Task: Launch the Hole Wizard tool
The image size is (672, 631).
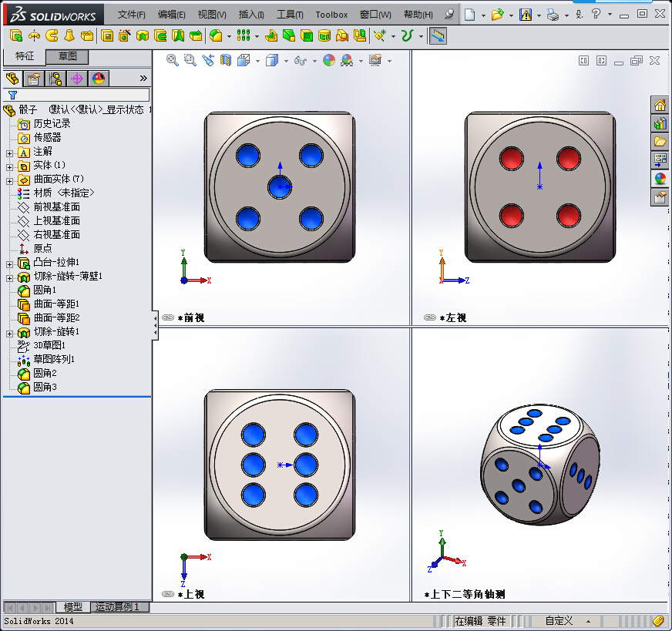Action: 125,36
